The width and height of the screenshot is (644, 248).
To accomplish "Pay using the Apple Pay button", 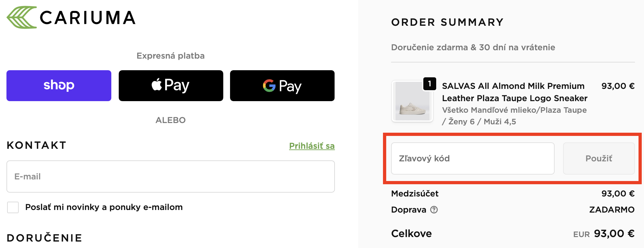I will tap(171, 86).
